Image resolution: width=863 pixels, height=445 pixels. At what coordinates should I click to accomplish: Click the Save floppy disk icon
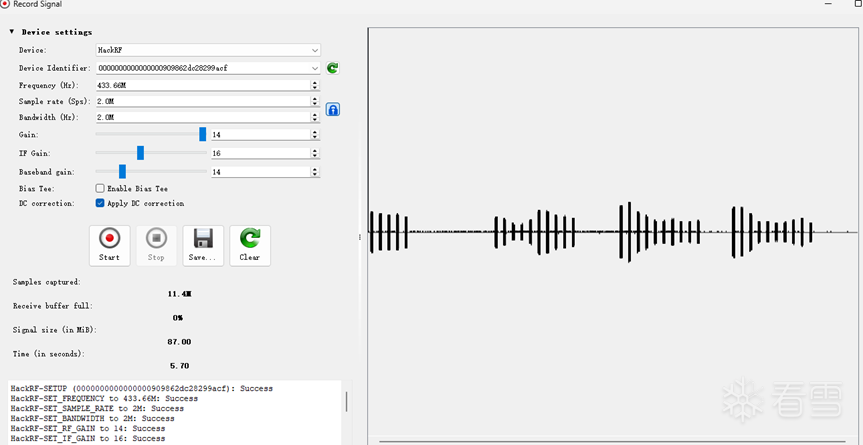(x=202, y=245)
